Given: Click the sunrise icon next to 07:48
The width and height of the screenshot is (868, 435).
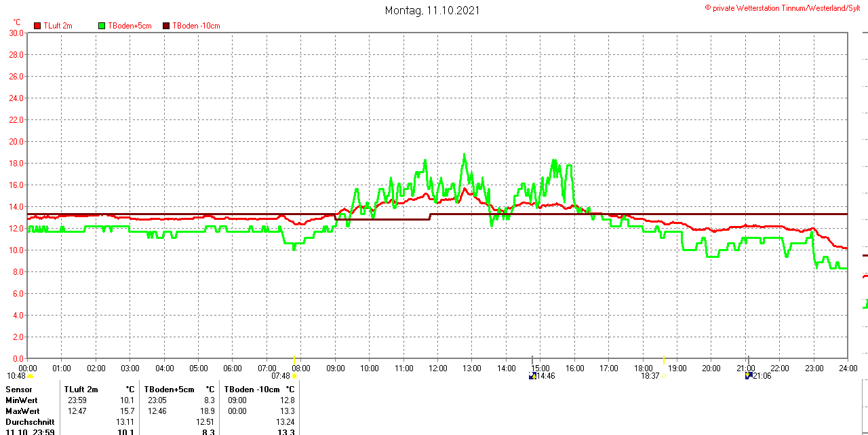Looking at the screenshot, I should point(295,376).
